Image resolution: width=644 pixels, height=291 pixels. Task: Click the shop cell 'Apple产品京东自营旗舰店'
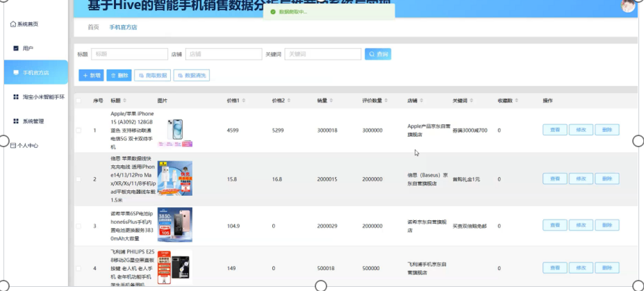(x=429, y=131)
